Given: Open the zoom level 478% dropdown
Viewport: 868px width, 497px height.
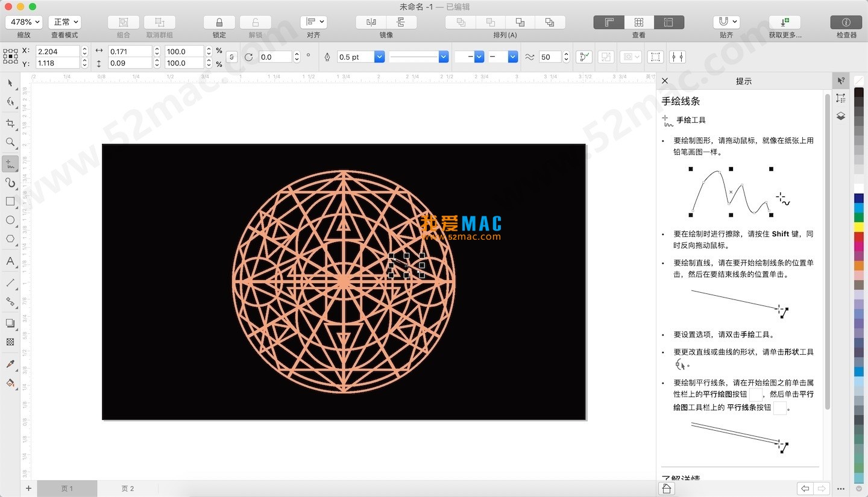Looking at the screenshot, I should (24, 22).
